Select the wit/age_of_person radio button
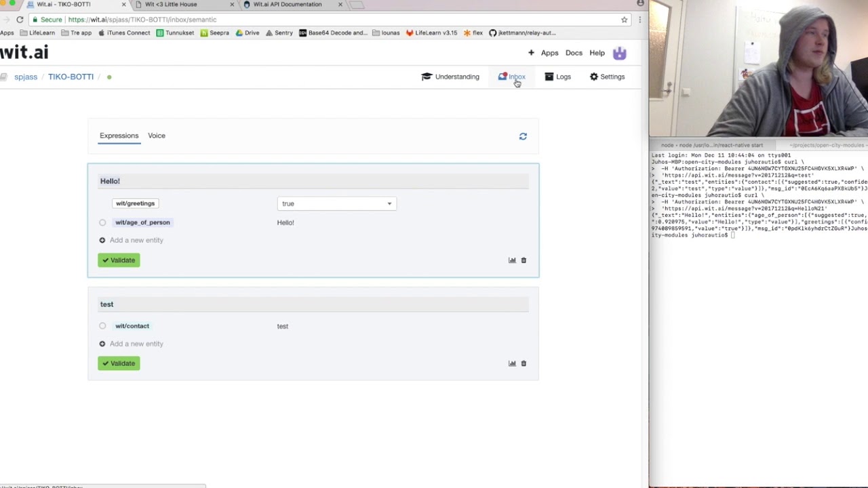Viewport: 868px width, 488px height. [102, 222]
